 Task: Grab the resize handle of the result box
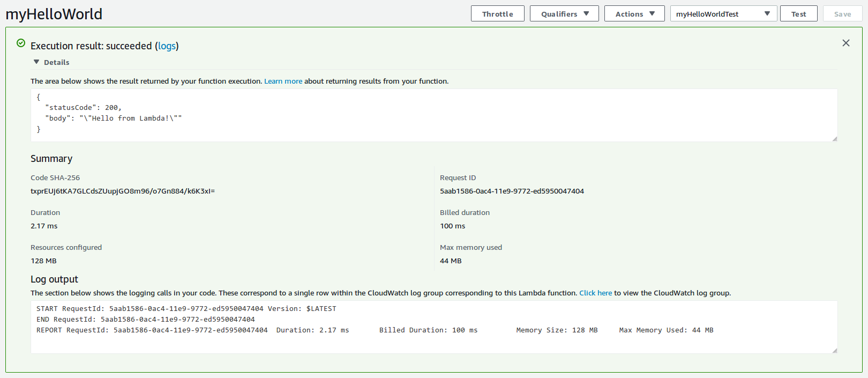(834, 139)
